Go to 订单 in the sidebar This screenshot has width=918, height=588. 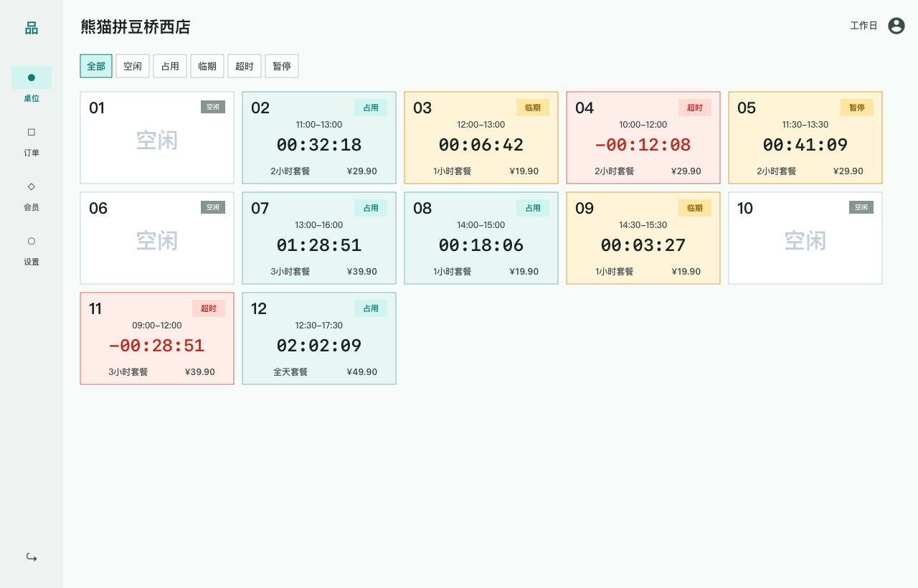[32, 141]
